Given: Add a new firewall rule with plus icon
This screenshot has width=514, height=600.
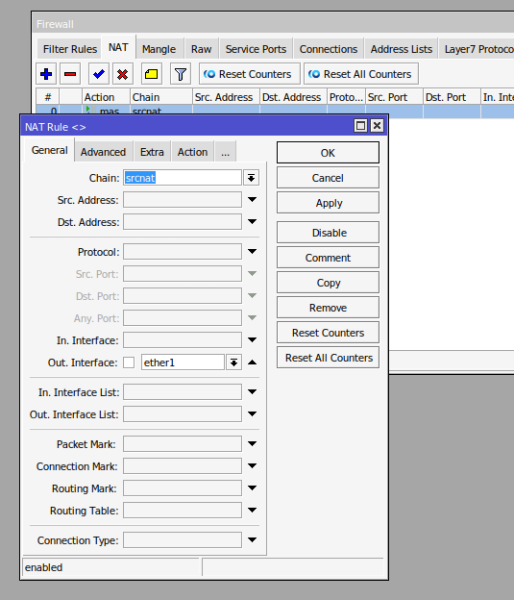Looking at the screenshot, I should [x=46, y=74].
